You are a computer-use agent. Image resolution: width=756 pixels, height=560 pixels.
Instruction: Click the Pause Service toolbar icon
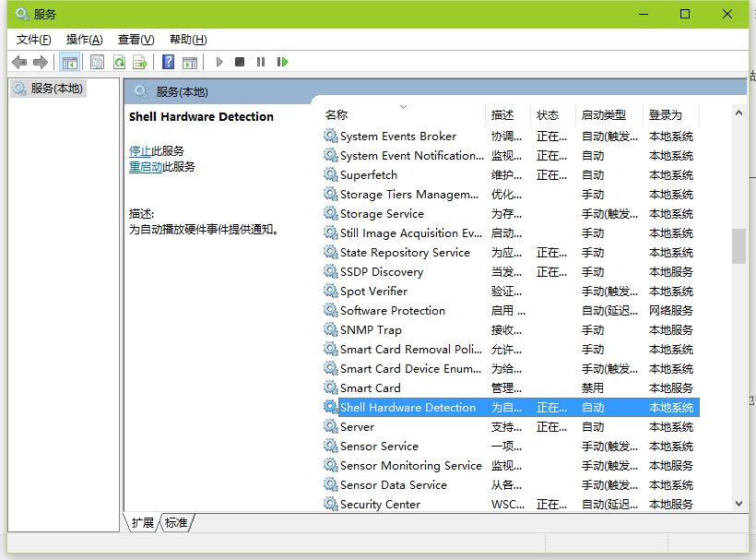tap(261, 62)
